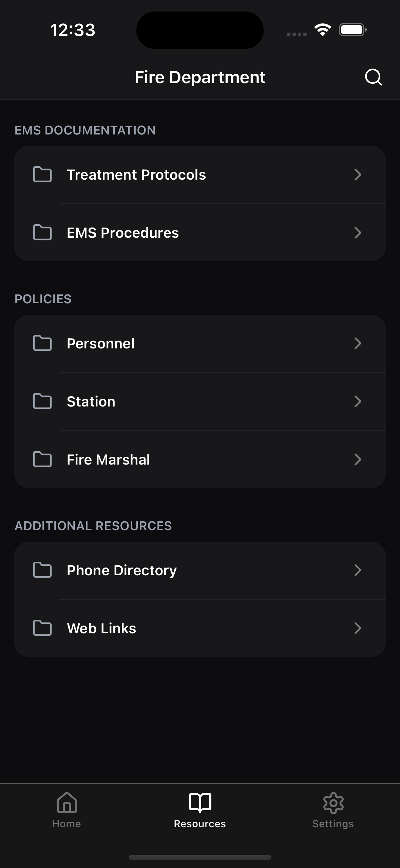Click the Fire Marshal folder icon

[x=42, y=459]
